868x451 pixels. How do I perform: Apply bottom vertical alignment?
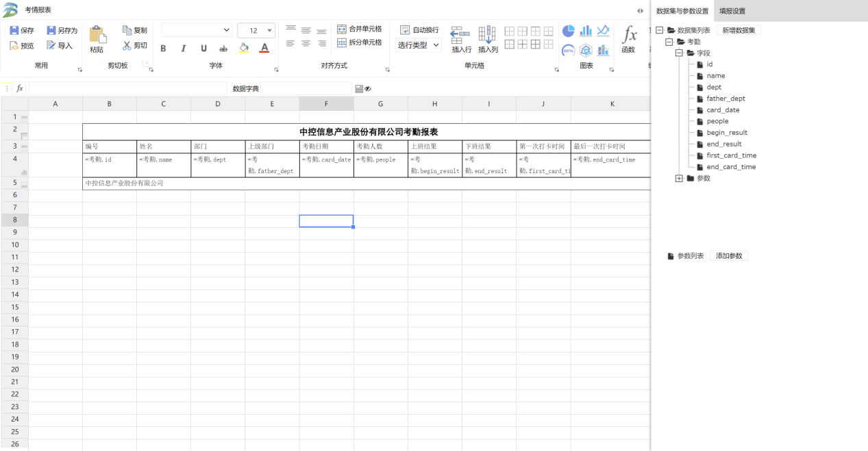(321, 30)
